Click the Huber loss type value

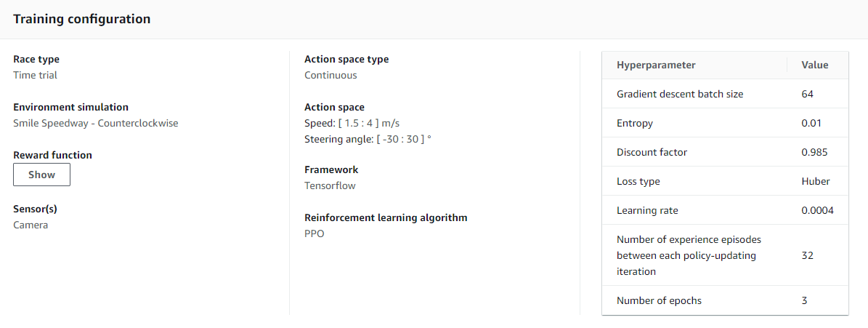coord(815,181)
